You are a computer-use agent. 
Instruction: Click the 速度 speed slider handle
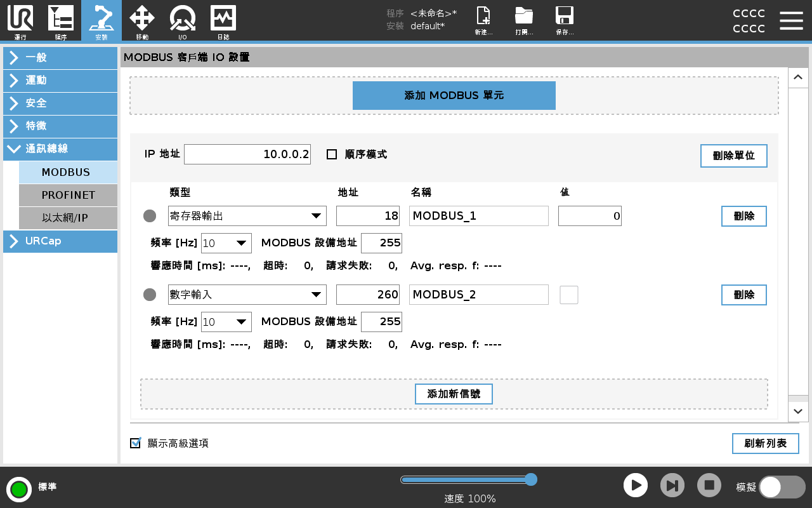[532, 479]
